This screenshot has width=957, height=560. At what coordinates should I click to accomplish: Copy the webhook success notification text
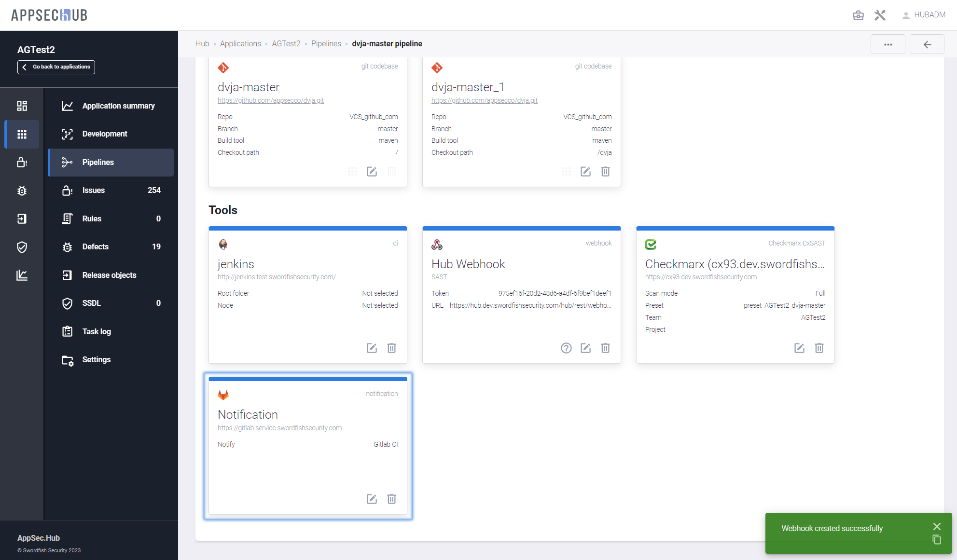pos(937,540)
